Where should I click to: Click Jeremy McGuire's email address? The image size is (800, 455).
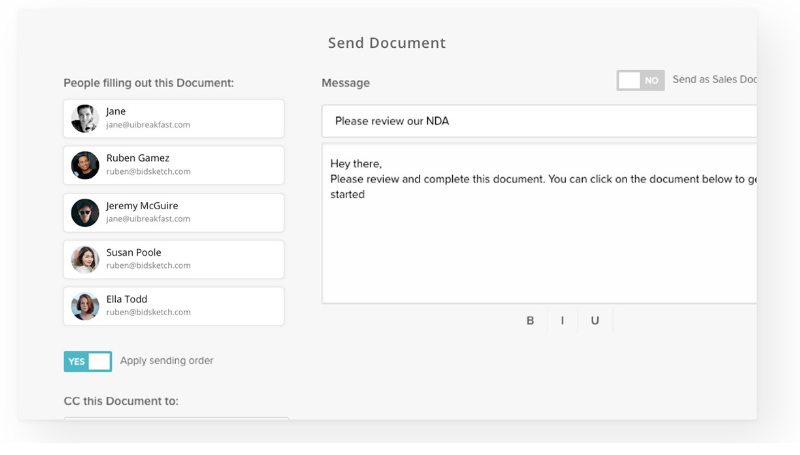pos(148,219)
